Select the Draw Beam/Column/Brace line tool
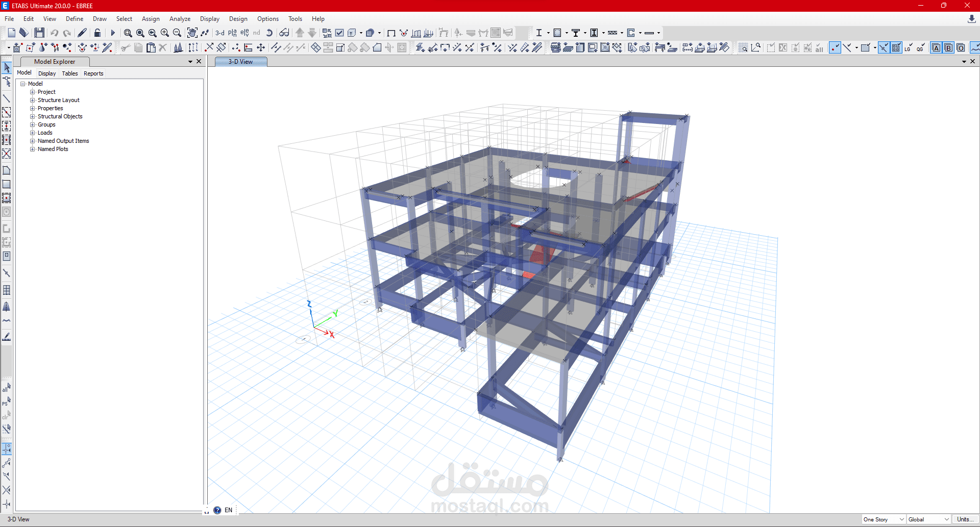The width and height of the screenshot is (980, 527). click(7, 98)
